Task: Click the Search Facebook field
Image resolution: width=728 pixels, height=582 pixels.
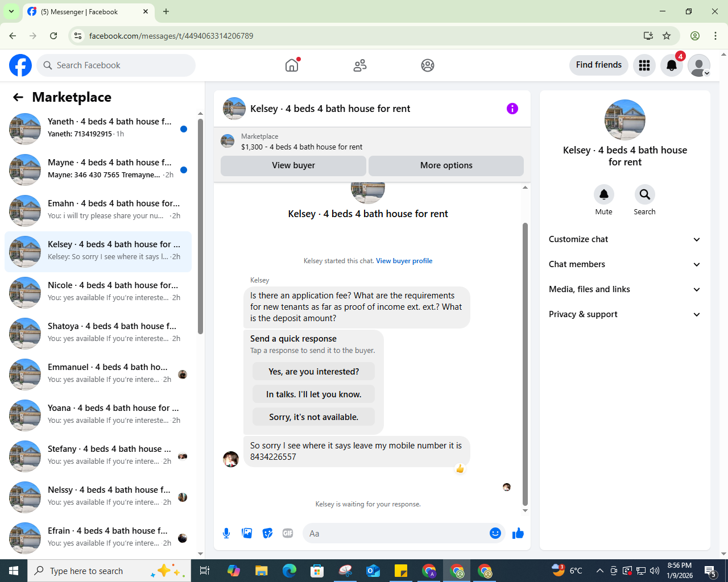Action: click(116, 65)
